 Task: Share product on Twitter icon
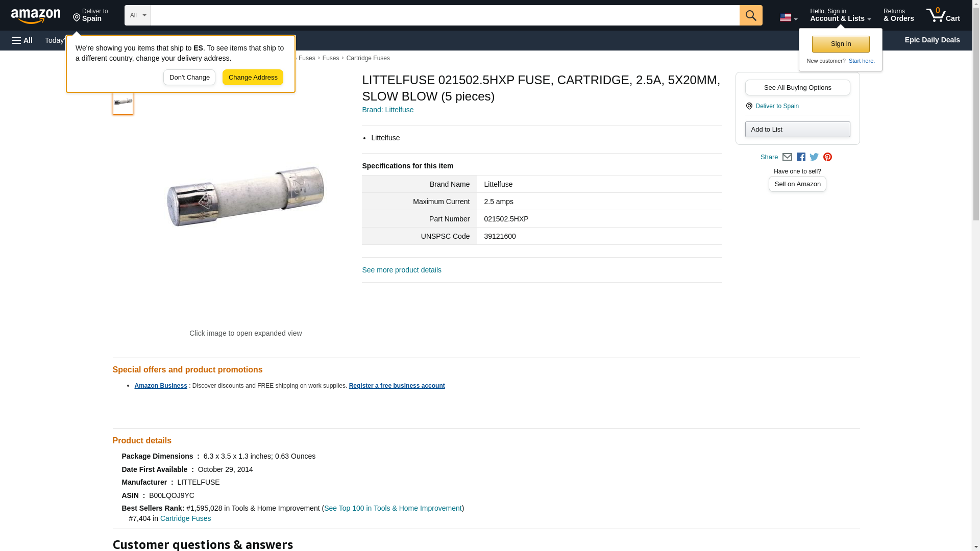point(814,157)
